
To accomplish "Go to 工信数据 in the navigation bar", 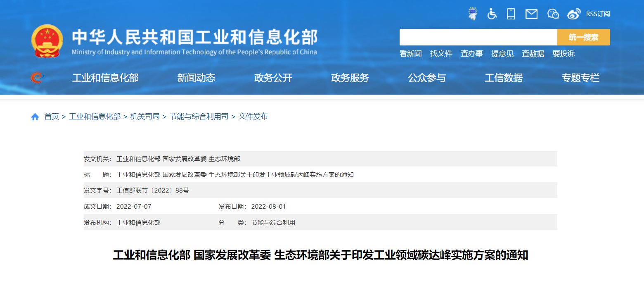I will point(503,78).
